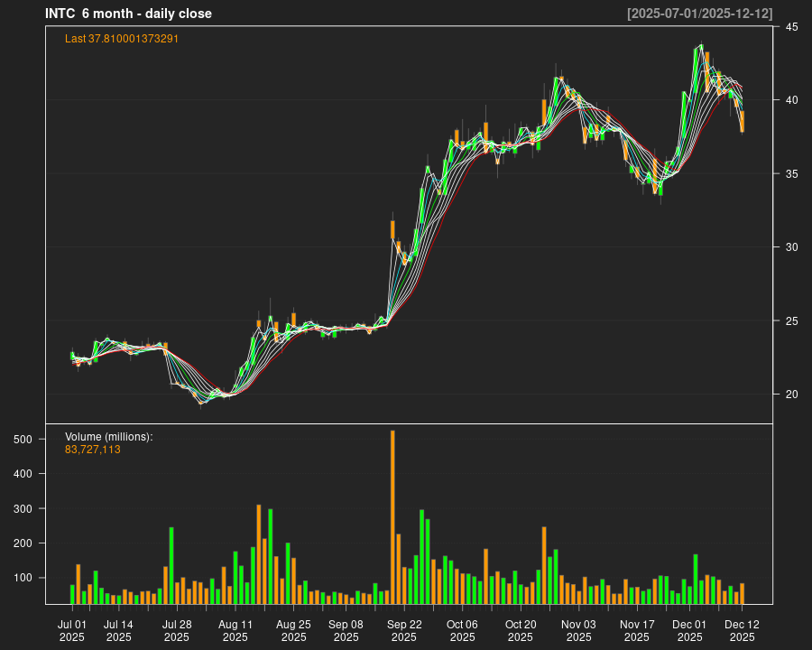Click the tallest volume bar above 500

pos(392,516)
